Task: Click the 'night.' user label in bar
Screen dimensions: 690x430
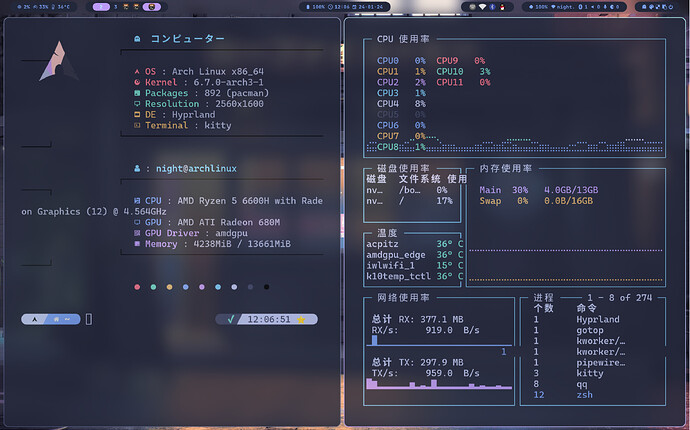Action: click(x=562, y=7)
